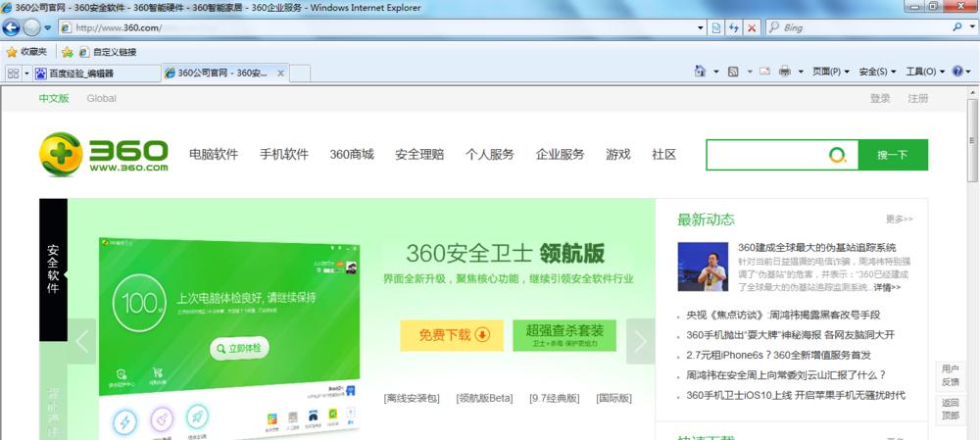The image size is (980, 440).
Task: Open the 页面(P) menu
Action: click(831, 72)
